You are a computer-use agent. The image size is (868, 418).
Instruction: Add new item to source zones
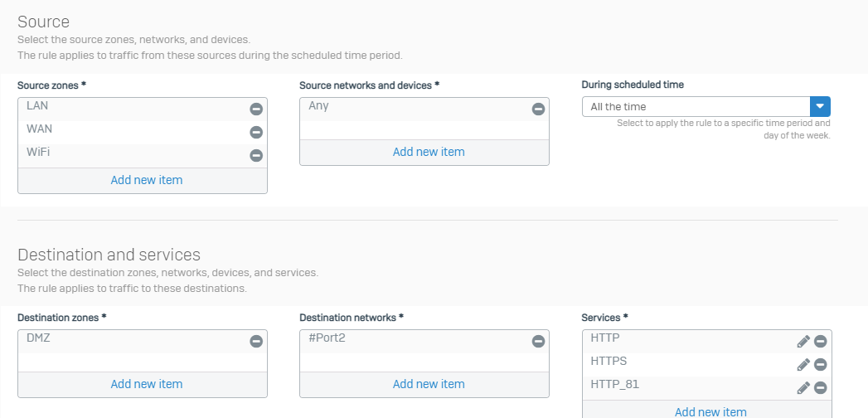pos(147,181)
